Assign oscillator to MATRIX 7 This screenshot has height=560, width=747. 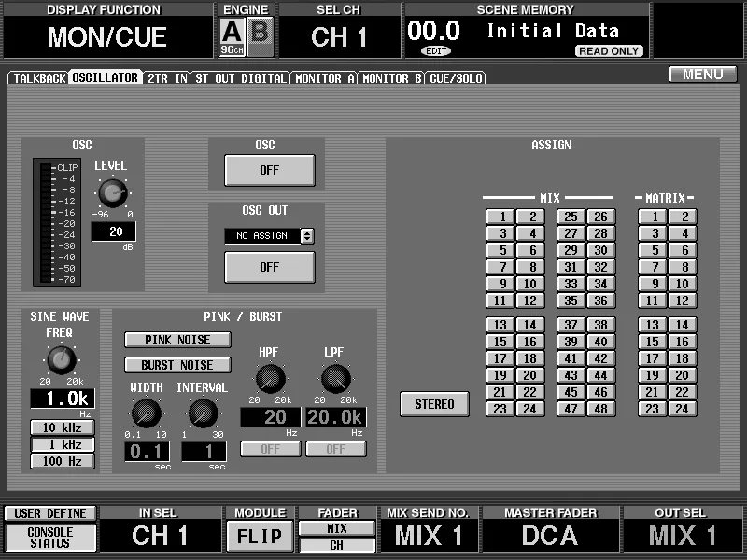(x=652, y=267)
